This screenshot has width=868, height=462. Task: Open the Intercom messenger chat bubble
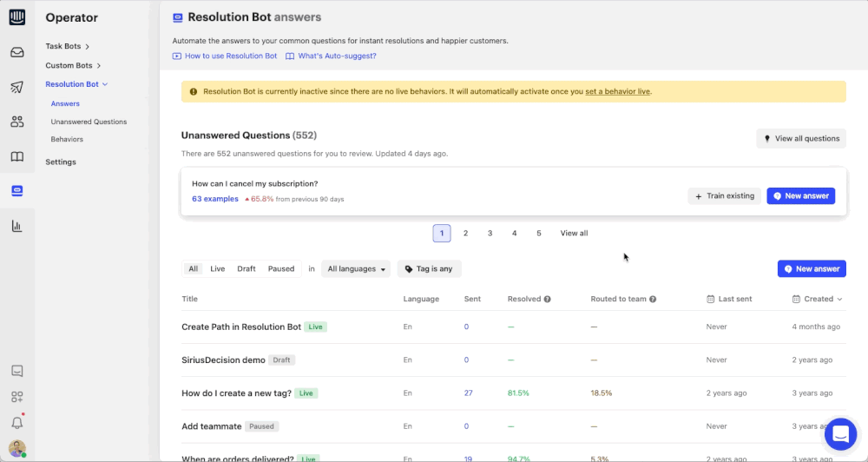(839, 434)
